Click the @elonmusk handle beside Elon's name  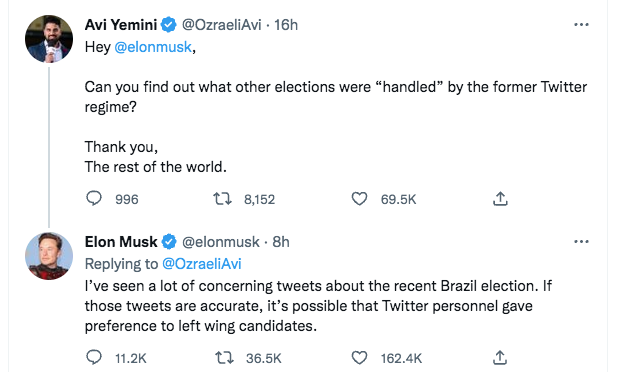point(221,242)
